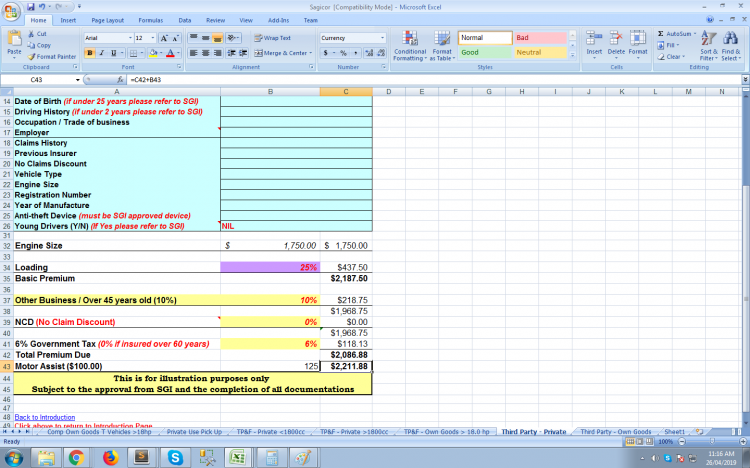Toggle Bold formatting
750x468 pixels.
[x=89, y=53]
